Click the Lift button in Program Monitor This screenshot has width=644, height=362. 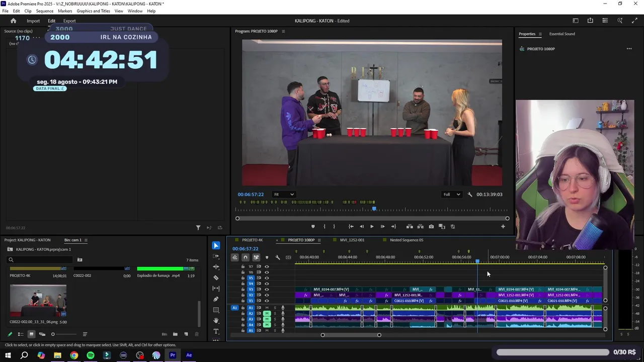point(410,227)
